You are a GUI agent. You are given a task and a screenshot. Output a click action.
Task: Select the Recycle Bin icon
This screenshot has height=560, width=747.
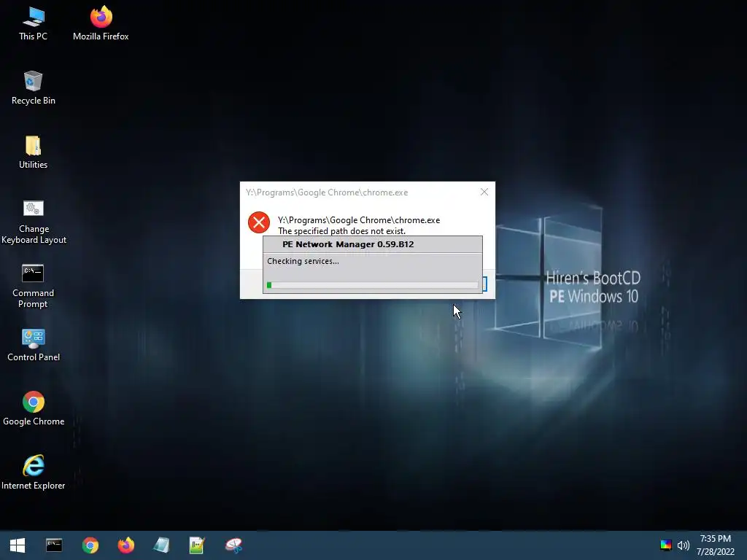(33, 88)
